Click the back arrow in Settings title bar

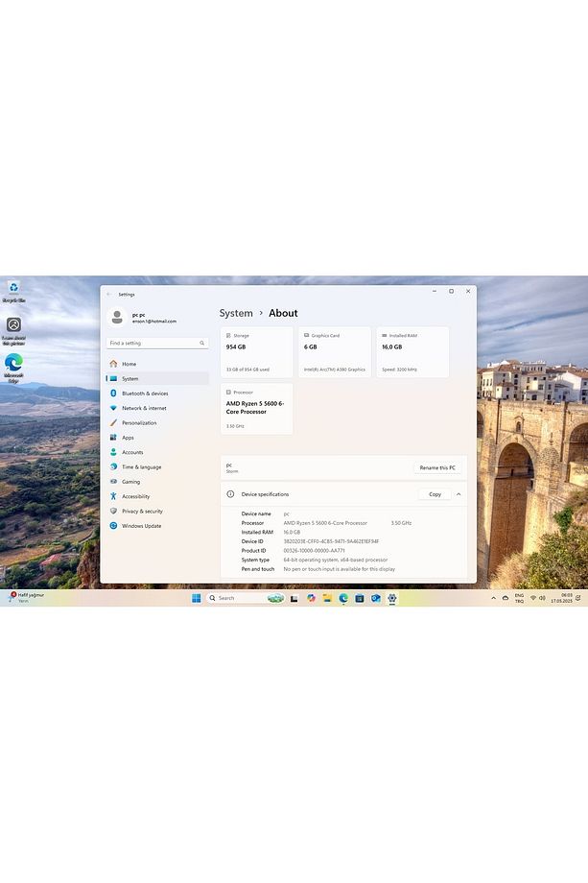(109, 295)
